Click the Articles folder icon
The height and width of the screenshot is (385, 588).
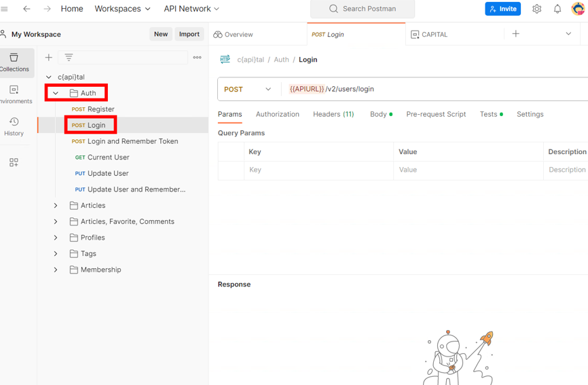tap(74, 206)
